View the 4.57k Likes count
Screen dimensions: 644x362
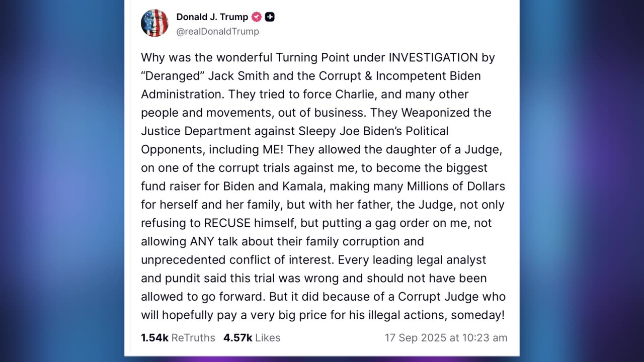pyautogui.click(x=237, y=338)
